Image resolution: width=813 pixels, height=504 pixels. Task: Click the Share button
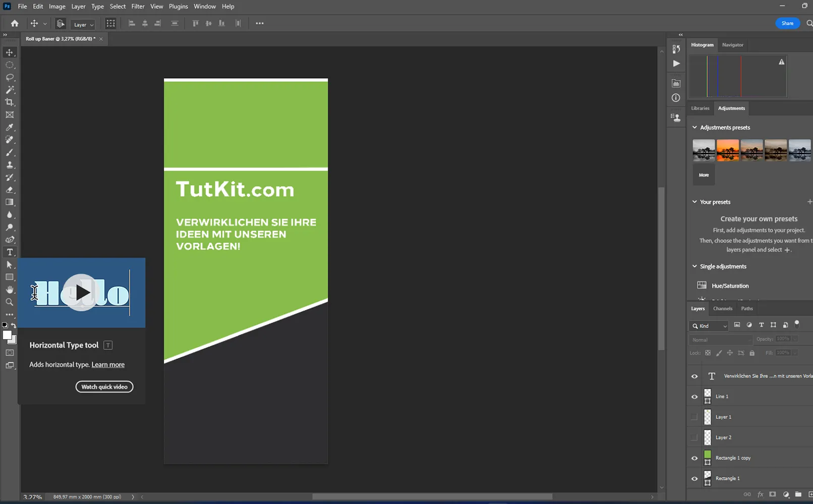787,23
